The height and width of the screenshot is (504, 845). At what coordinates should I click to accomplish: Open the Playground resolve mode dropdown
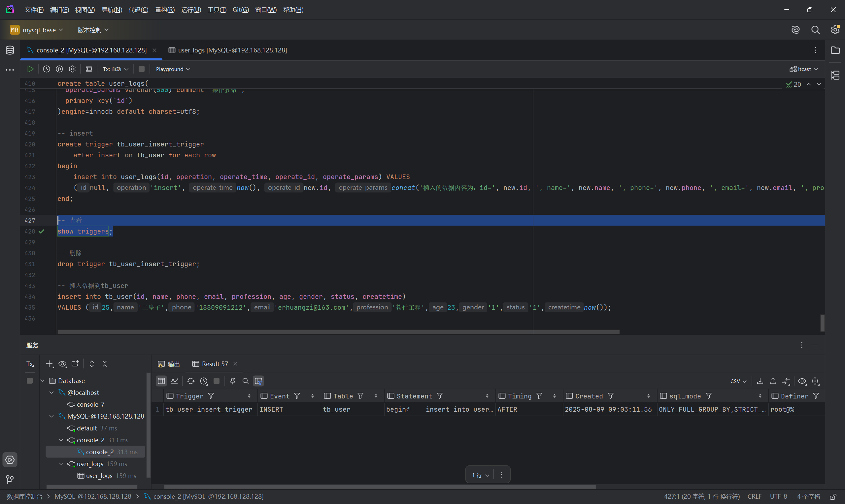173,69
